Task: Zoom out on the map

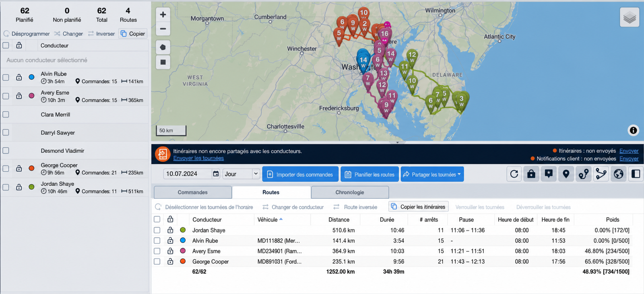Action: 163,29
